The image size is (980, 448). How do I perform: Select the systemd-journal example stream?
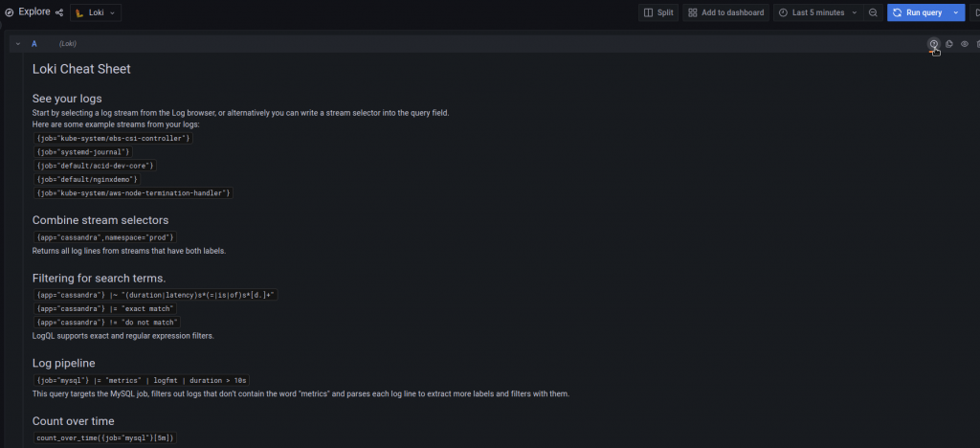(81, 151)
